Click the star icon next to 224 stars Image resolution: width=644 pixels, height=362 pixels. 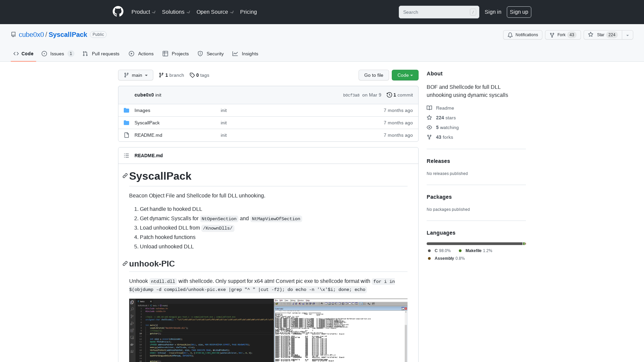click(429, 118)
